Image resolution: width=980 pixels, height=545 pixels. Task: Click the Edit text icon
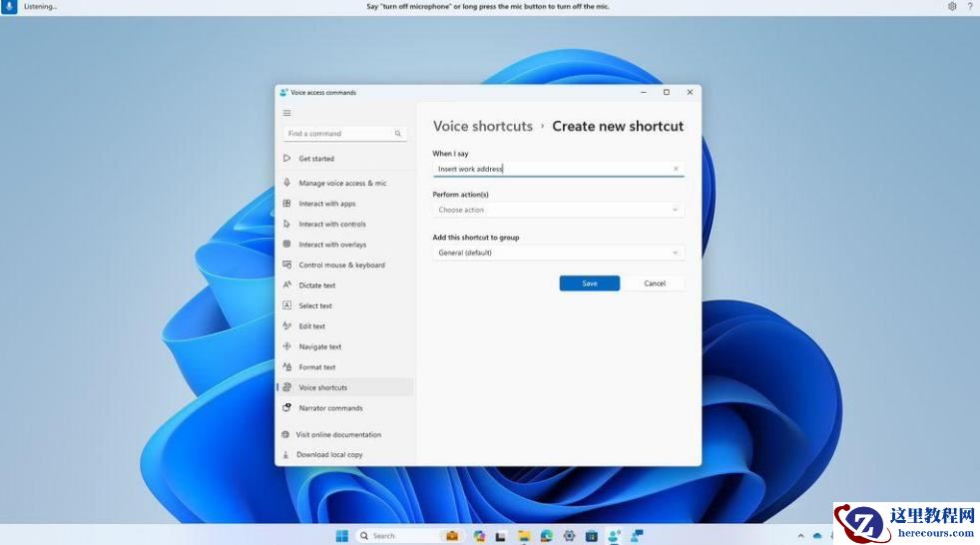tap(286, 325)
